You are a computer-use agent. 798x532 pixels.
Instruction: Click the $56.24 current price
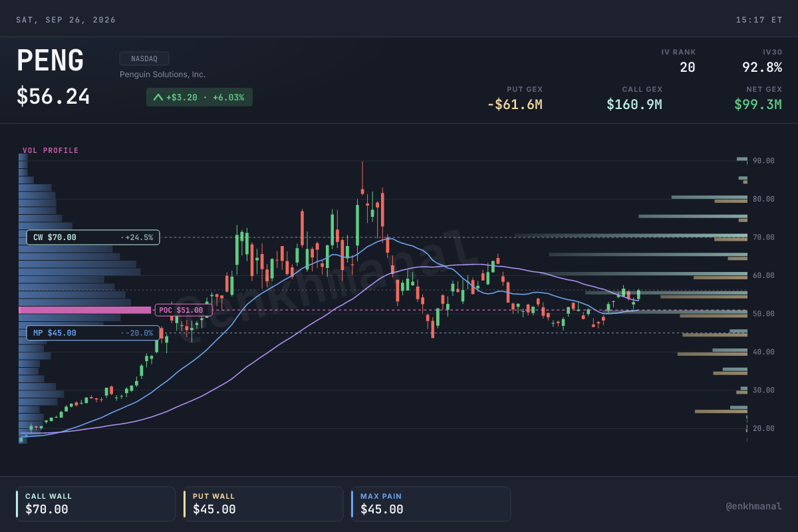pyautogui.click(x=53, y=97)
